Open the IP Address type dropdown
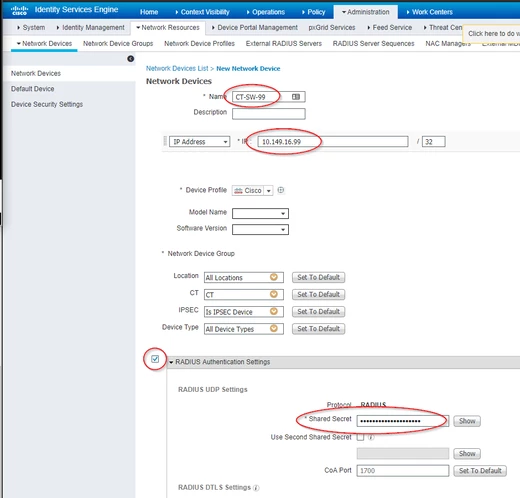This screenshot has height=498, width=520. click(x=200, y=142)
